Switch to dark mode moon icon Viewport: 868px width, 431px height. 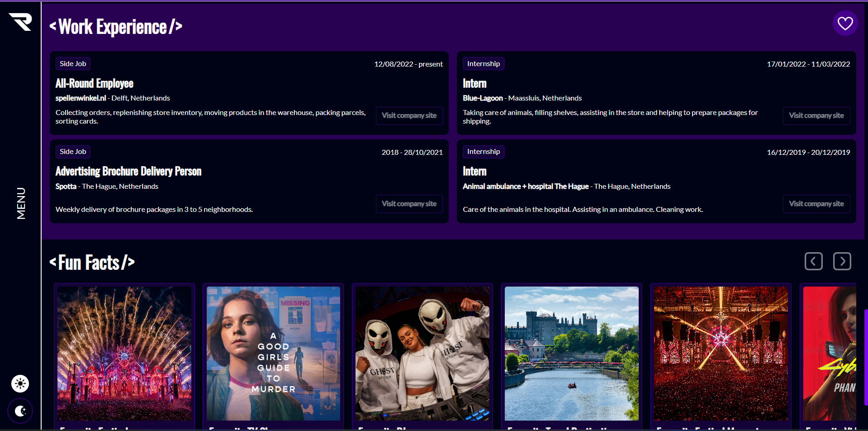click(x=20, y=411)
